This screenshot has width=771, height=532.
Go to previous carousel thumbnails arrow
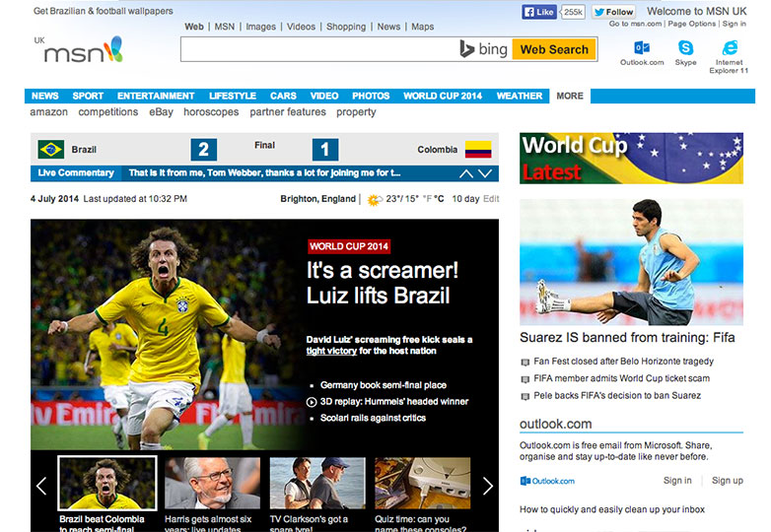pyautogui.click(x=41, y=486)
